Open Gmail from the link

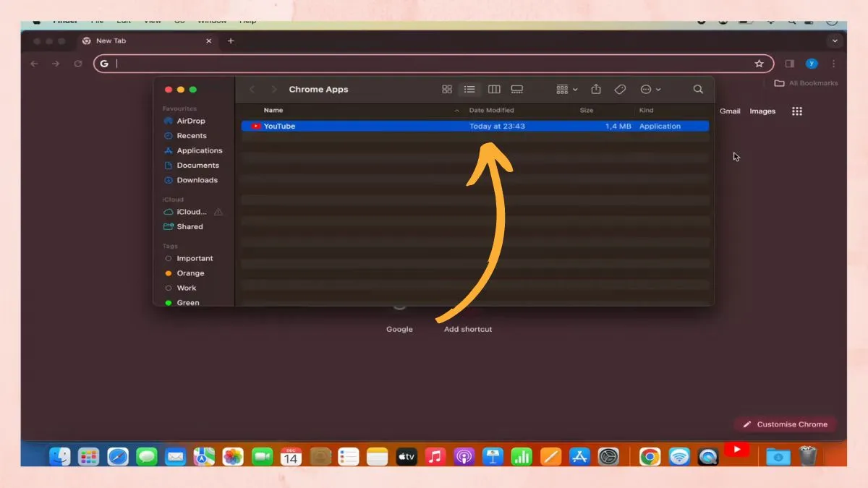click(x=730, y=111)
